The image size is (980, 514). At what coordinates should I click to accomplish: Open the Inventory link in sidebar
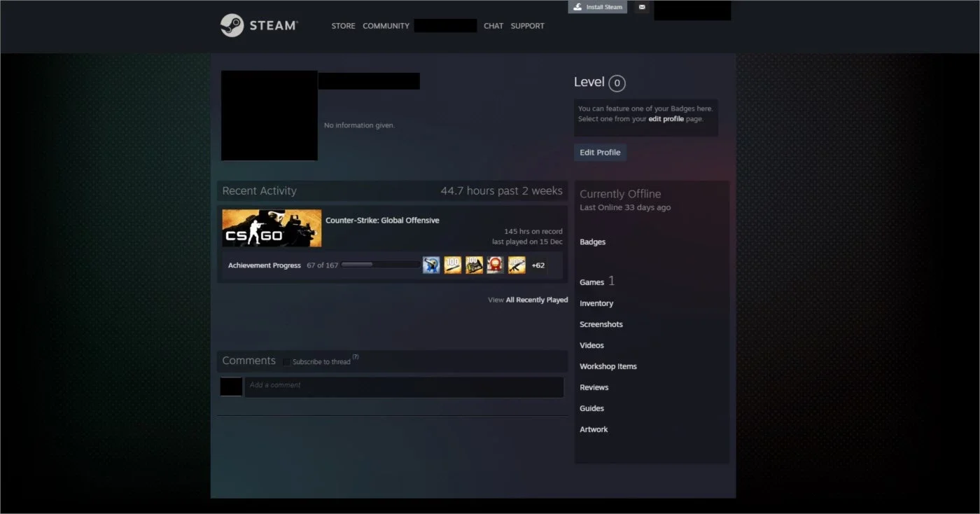[596, 303]
